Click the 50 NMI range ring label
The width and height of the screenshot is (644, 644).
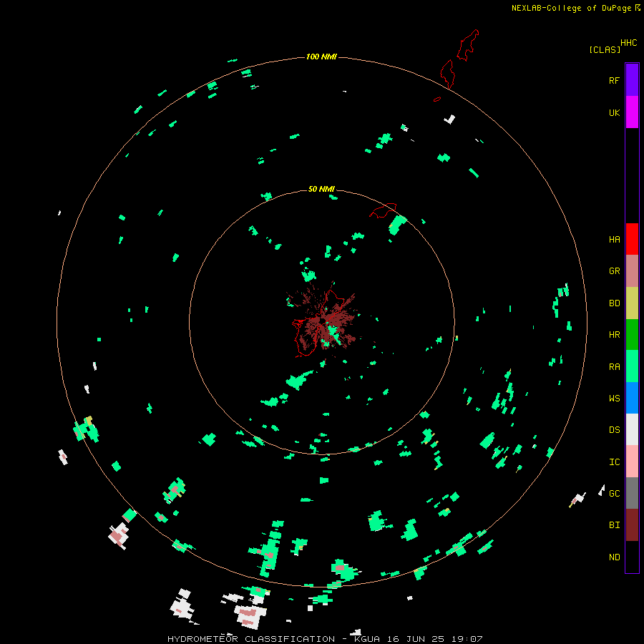[321, 189]
